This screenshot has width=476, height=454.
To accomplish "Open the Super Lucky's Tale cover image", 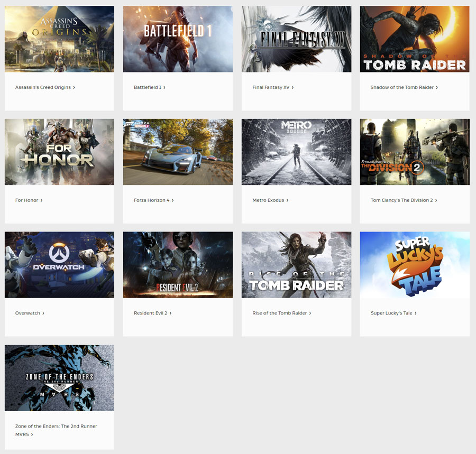I will pyautogui.click(x=415, y=265).
